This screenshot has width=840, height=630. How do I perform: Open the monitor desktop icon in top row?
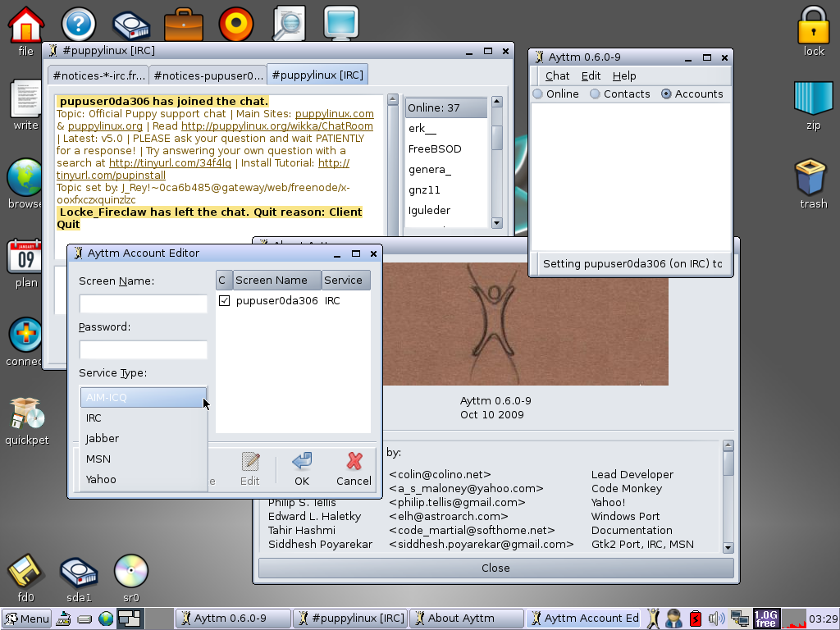tap(341, 24)
